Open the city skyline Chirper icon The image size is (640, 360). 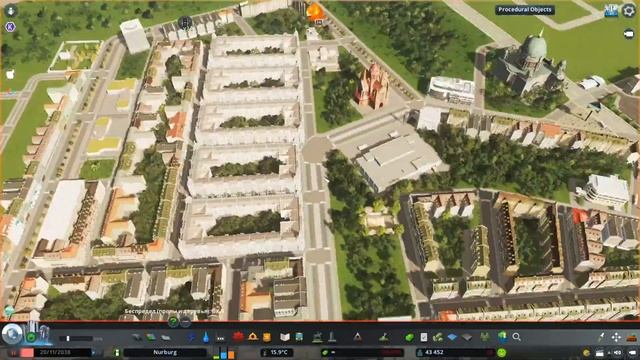[611, 11]
